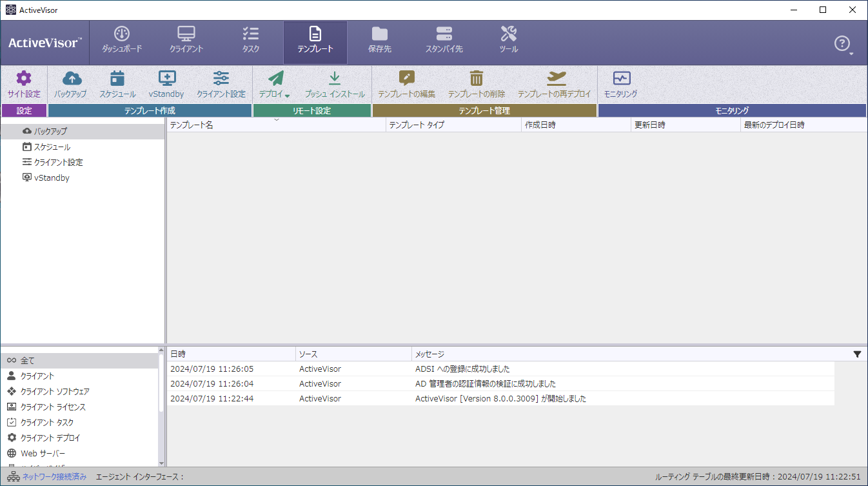Select Web サーバー log category
Viewport: 868px width, 486px height.
[79, 453]
